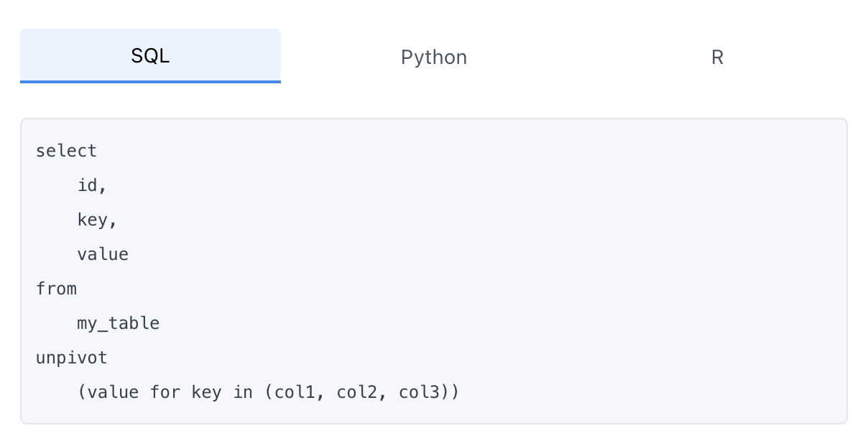Click the "in" keyword before column list
Viewport: 868px width, 441px height.
(x=243, y=392)
